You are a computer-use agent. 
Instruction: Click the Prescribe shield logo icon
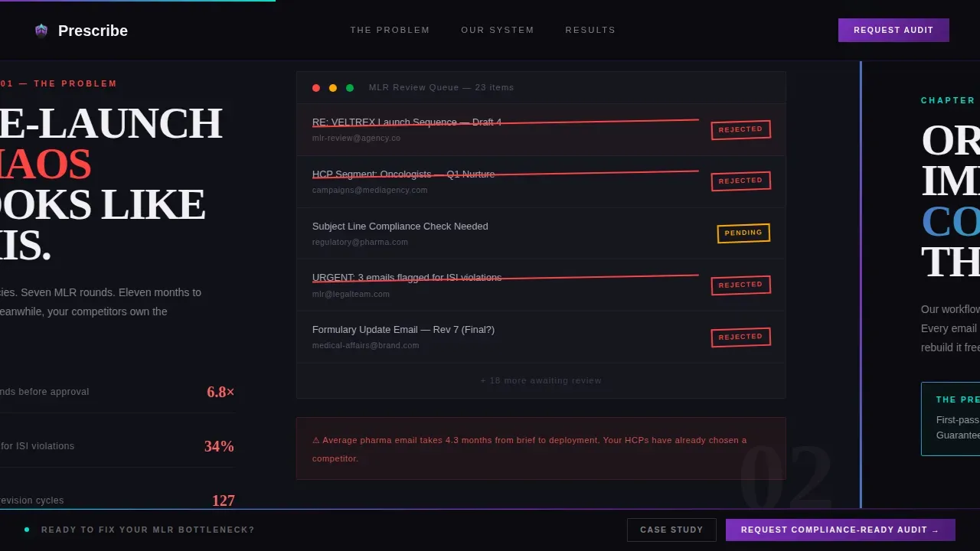pos(41,31)
